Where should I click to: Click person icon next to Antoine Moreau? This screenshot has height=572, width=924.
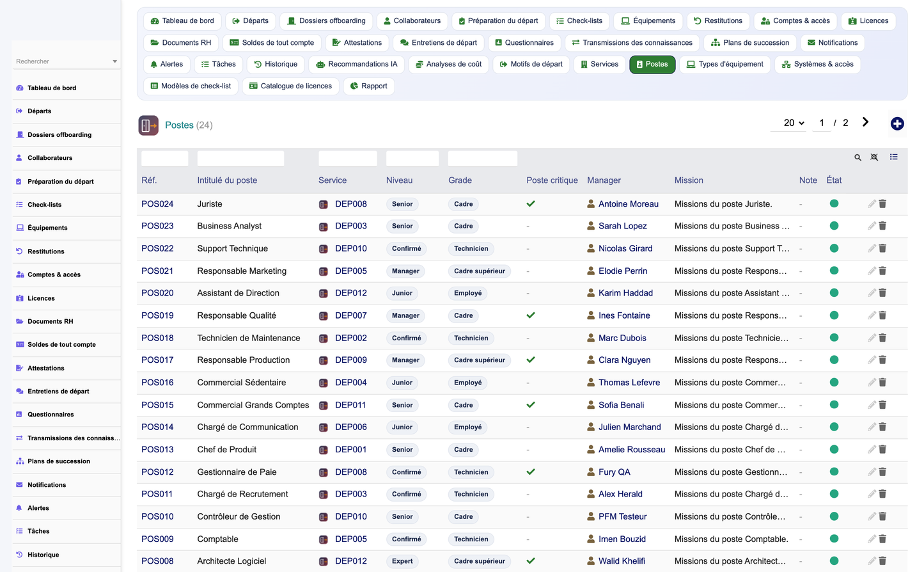pyautogui.click(x=591, y=203)
